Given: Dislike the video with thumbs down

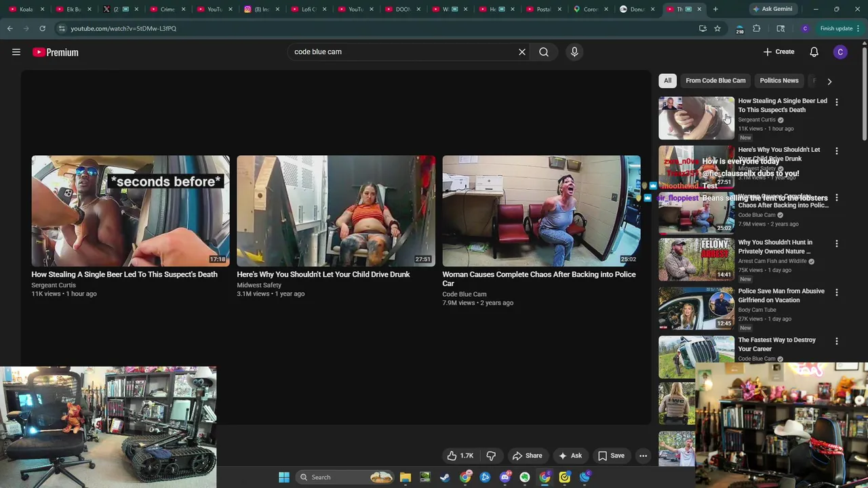Looking at the screenshot, I should [491, 455].
